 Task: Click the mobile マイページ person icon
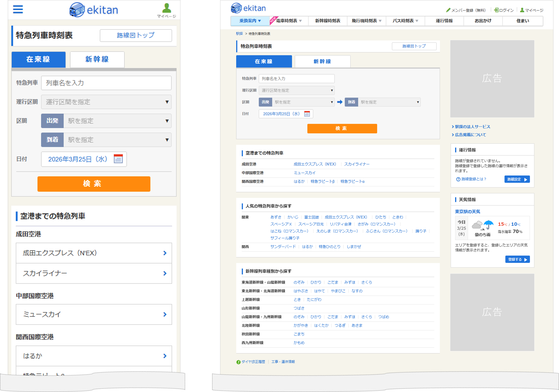click(x=167, y=8)
